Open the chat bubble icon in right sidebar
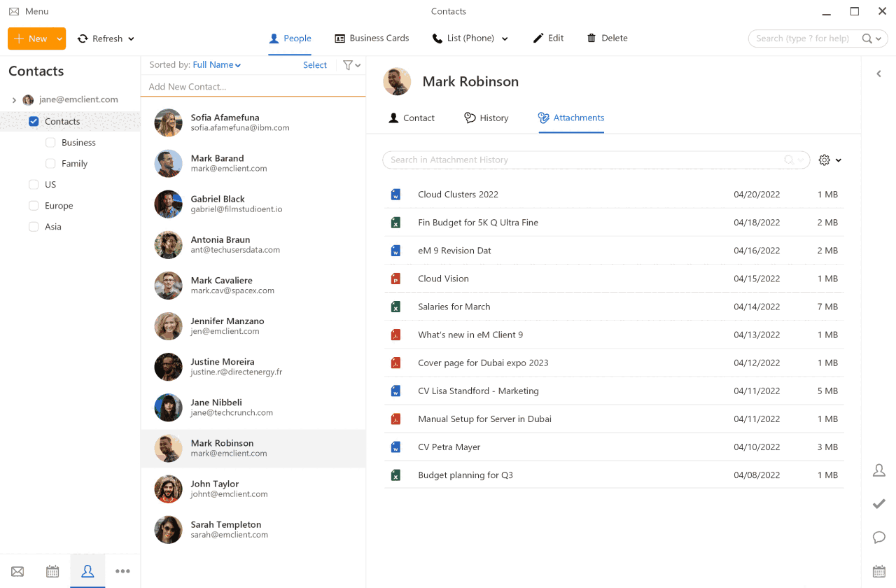The height and width of the screenshot is (588, 896). click(x=879, y=538)
